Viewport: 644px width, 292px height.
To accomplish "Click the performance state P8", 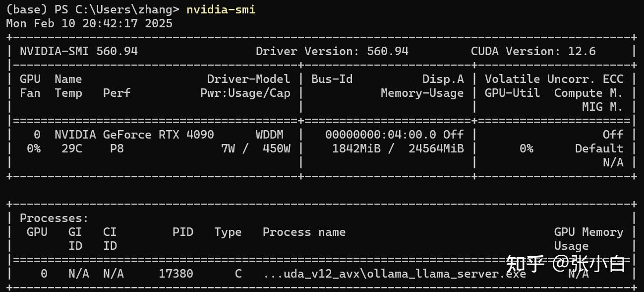I will 117,148.
